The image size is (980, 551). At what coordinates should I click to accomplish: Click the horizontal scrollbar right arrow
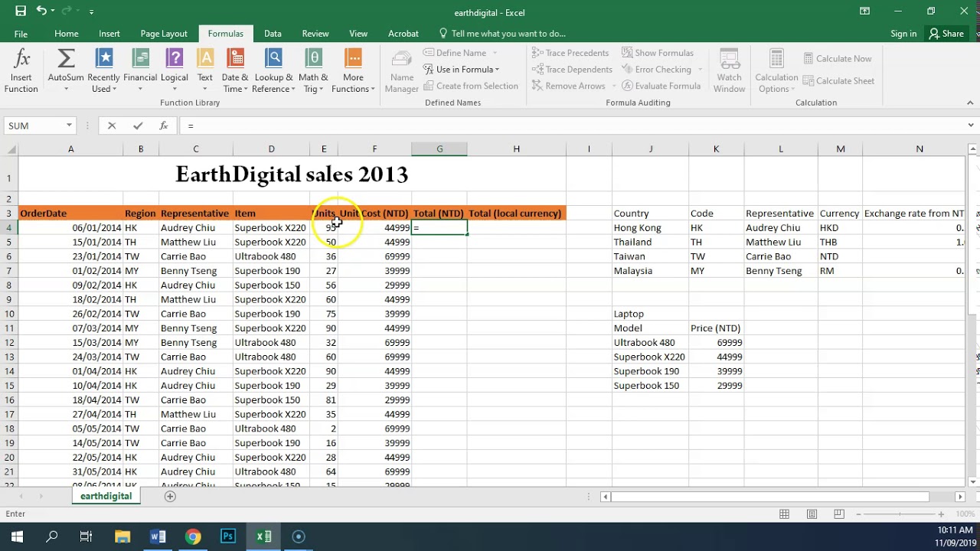[960, 497]
